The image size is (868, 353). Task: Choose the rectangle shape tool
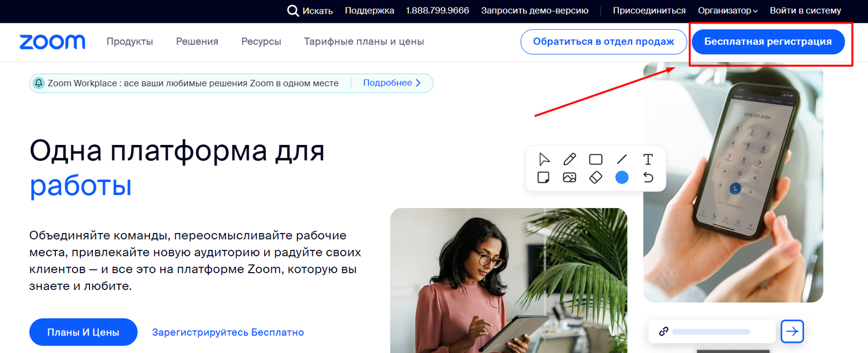coord(596,159)
